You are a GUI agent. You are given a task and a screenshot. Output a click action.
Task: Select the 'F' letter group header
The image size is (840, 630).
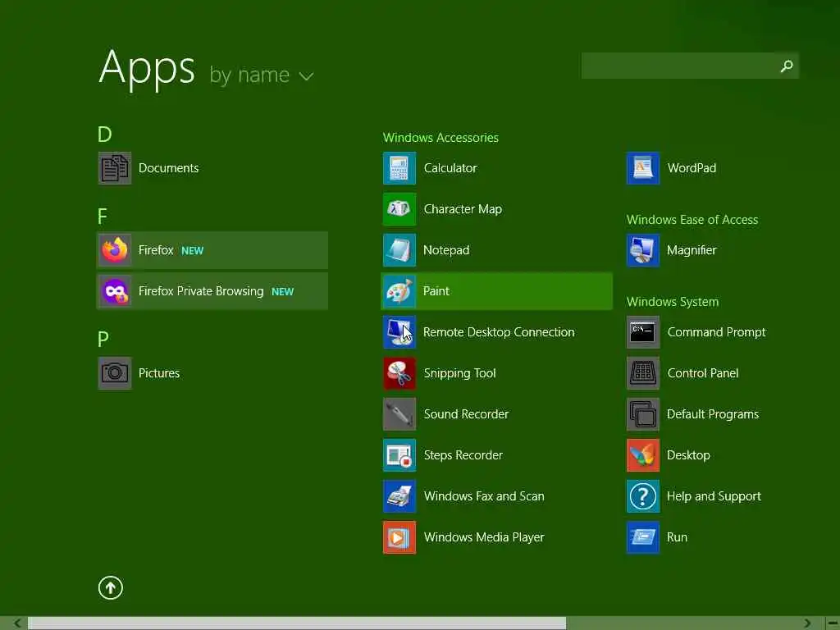pos(103,217)
